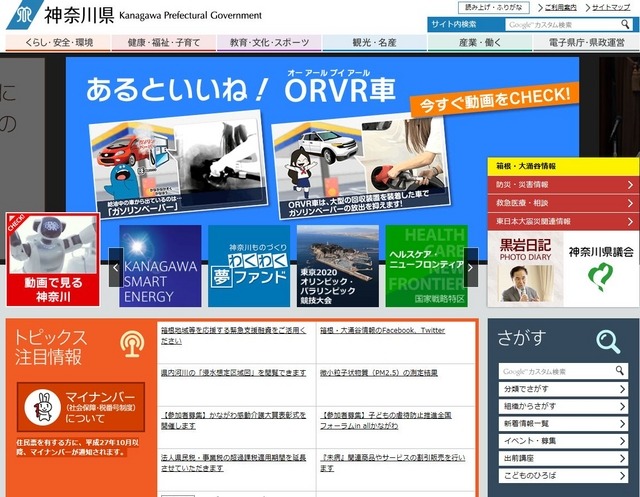Click the ORVR car refueling illustration panel
The width and height of the screenshot is (640, 497).
point(361,166)
